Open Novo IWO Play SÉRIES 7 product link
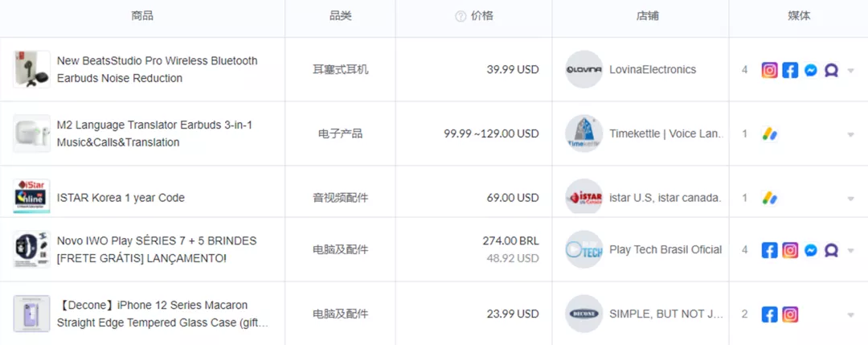868x345 pixels. [157, 249]
